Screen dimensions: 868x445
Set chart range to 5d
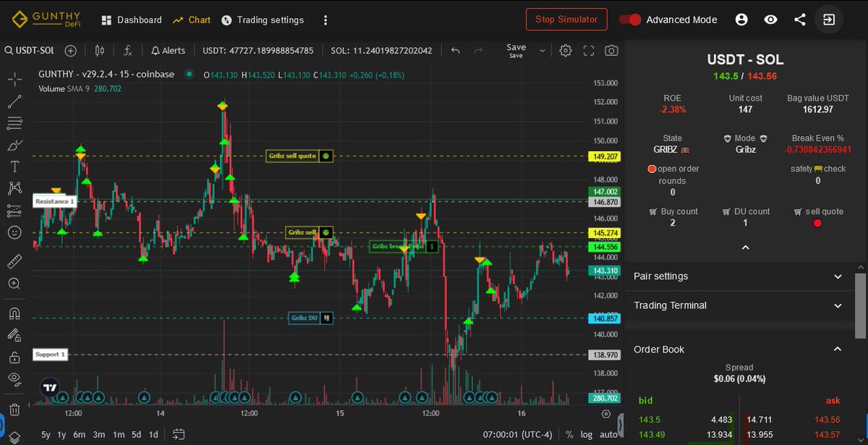pos(136,435)
